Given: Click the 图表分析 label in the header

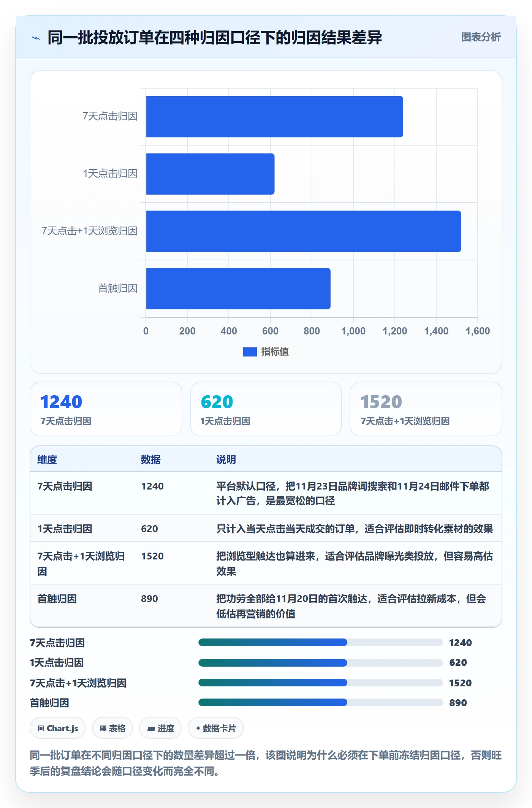Looking at the screenshot, I should point(481,37).
